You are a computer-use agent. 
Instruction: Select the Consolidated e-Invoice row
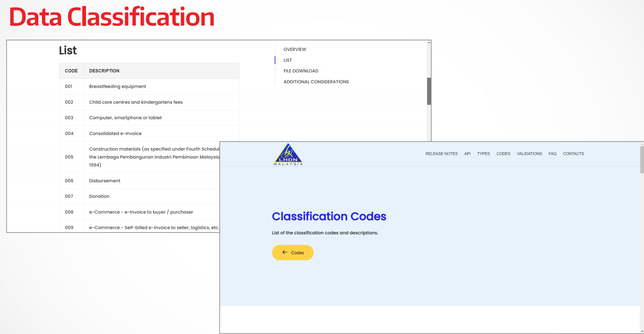[x=115, y=133]
